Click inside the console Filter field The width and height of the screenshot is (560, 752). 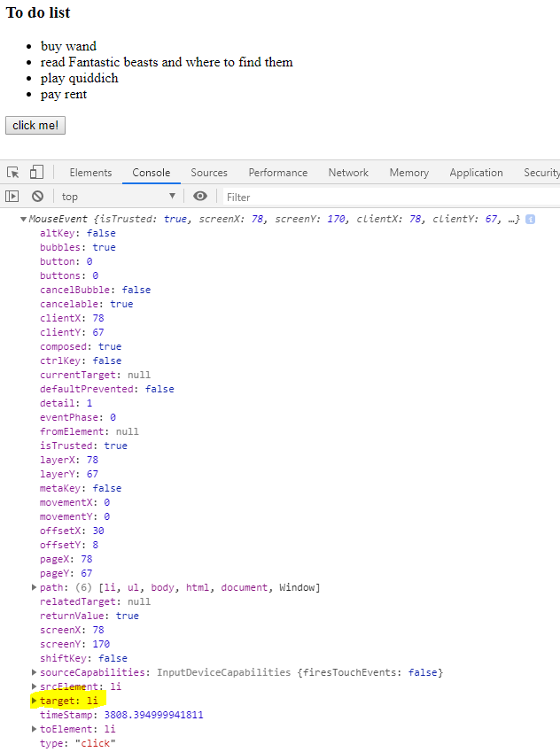[390, 197]
